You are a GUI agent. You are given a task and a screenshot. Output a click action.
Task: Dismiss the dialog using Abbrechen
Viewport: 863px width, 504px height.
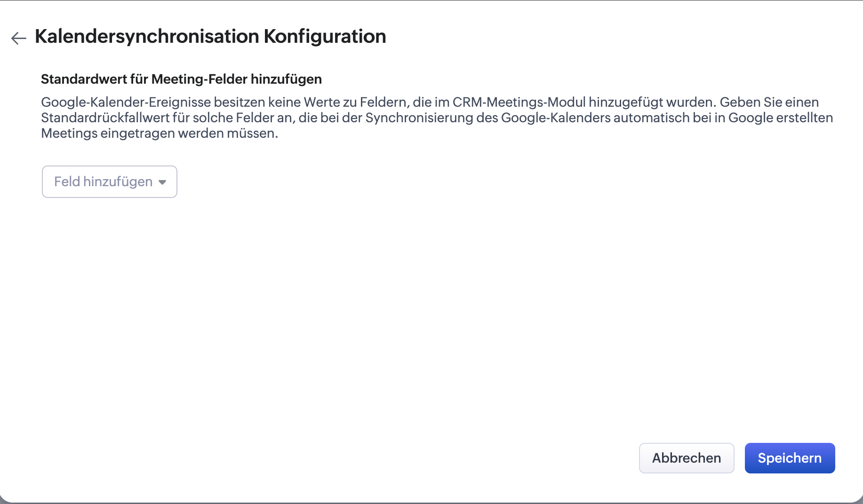(x=687, y=458)
